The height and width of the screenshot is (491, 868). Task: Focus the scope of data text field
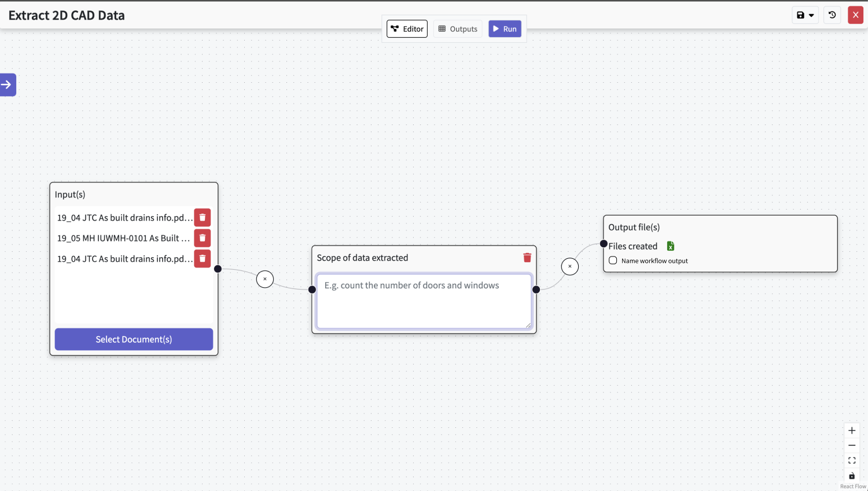(x=424, y=301)
